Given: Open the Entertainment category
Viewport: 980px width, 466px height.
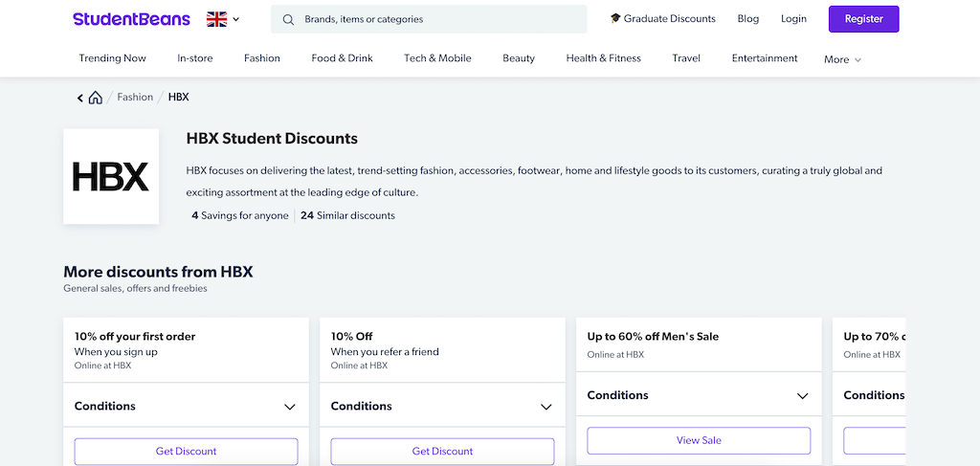Looking at the screenshot, I should 765,58.
